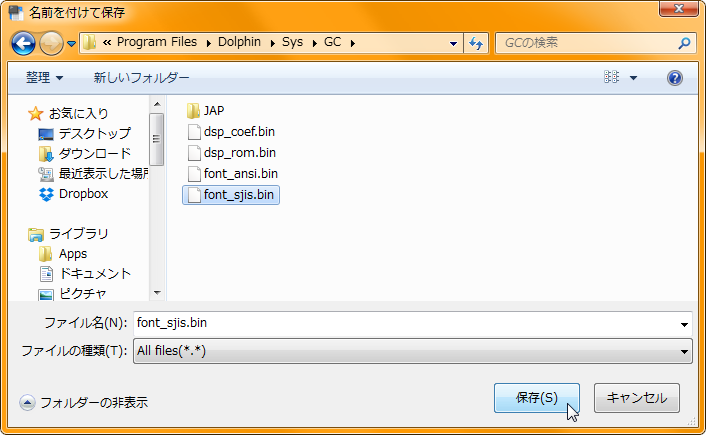Click the dsp_coef.bin file icon
The image size is (706, 435).
194,132
